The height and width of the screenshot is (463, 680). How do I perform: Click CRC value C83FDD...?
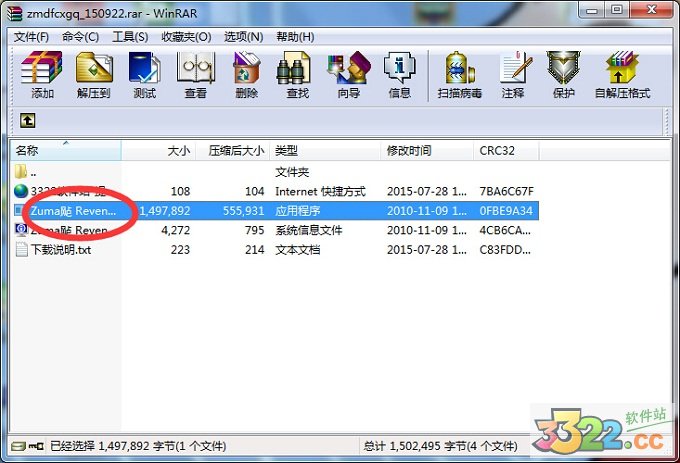(505, 250)
